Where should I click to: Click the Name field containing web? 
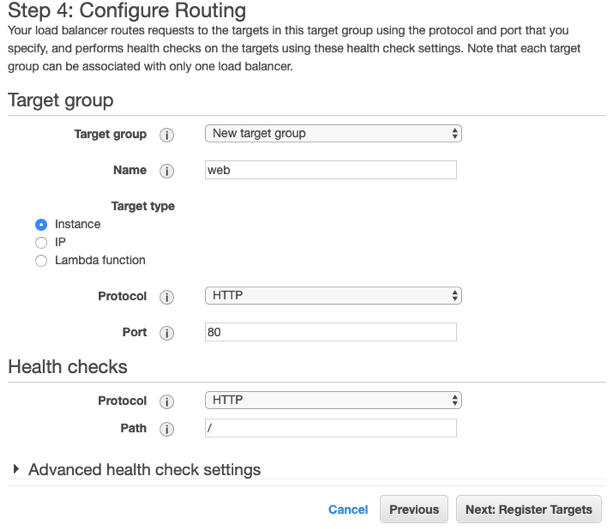point(331,170)
